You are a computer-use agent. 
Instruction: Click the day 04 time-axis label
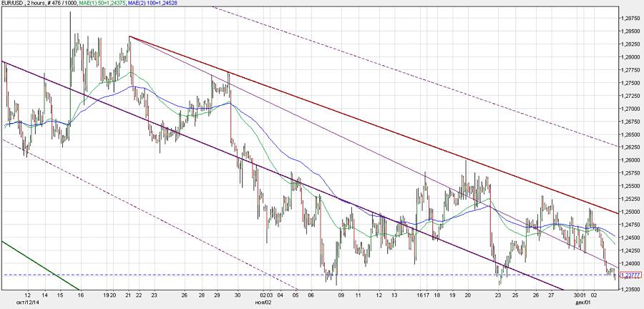pos(280,295)
